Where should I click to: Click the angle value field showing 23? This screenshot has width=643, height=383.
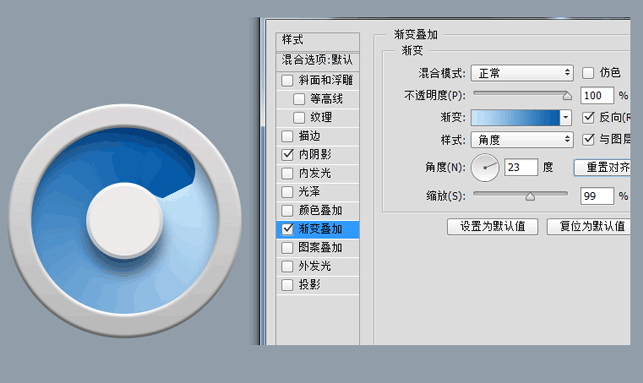click(x=521, y=167)
